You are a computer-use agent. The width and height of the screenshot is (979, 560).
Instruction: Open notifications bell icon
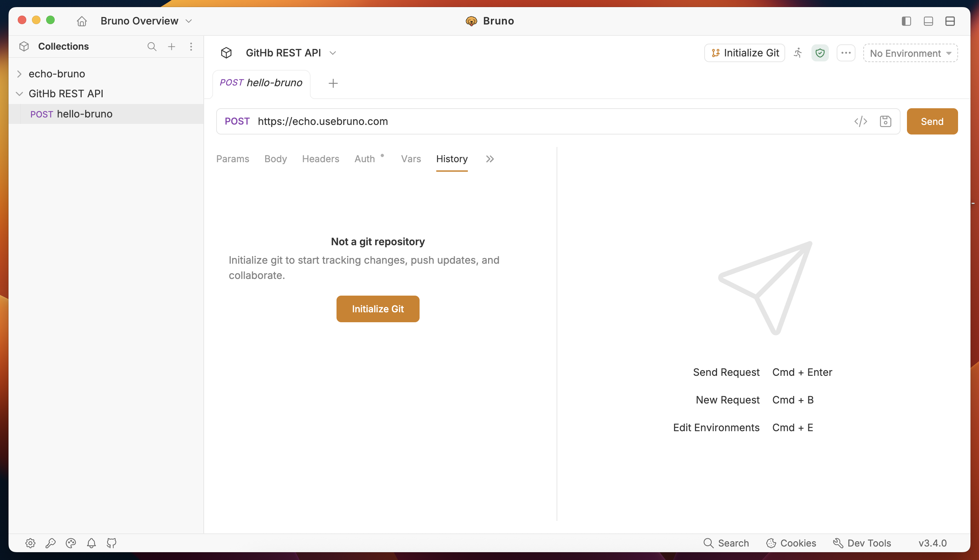tap(91, 543)
